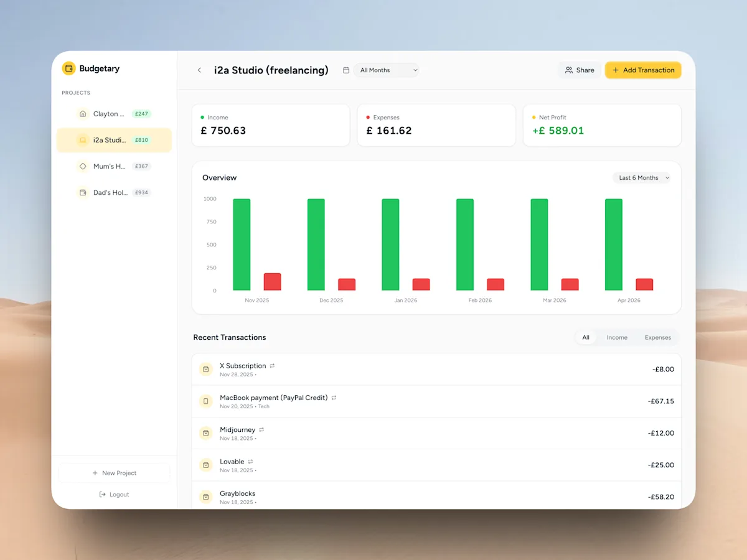Click the Logout link
This screenshot has width=747, height=560.
[114, 495]
